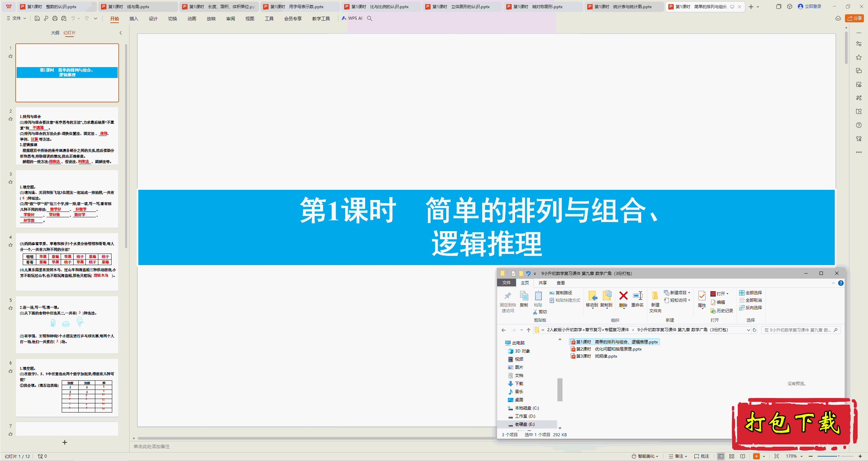The image size is (868, 461).
Task: Click the fit slide to window icon
Action: coord(776,456)
